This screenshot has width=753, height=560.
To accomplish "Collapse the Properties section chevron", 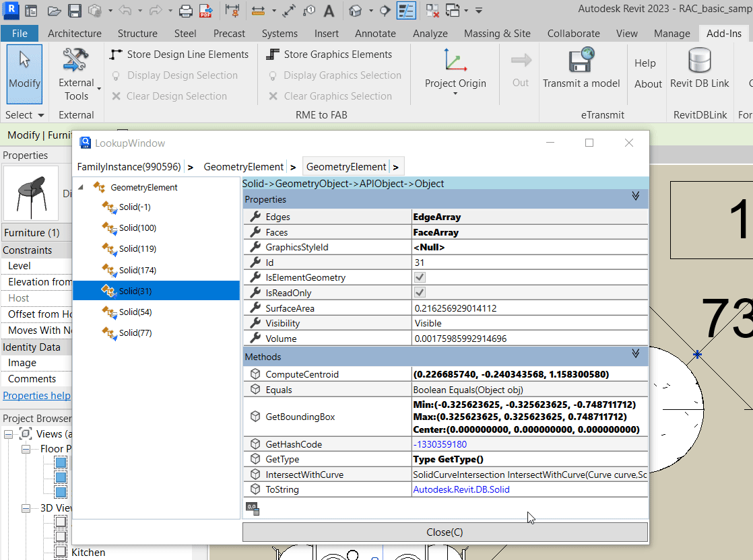I will tap(635, 196).
